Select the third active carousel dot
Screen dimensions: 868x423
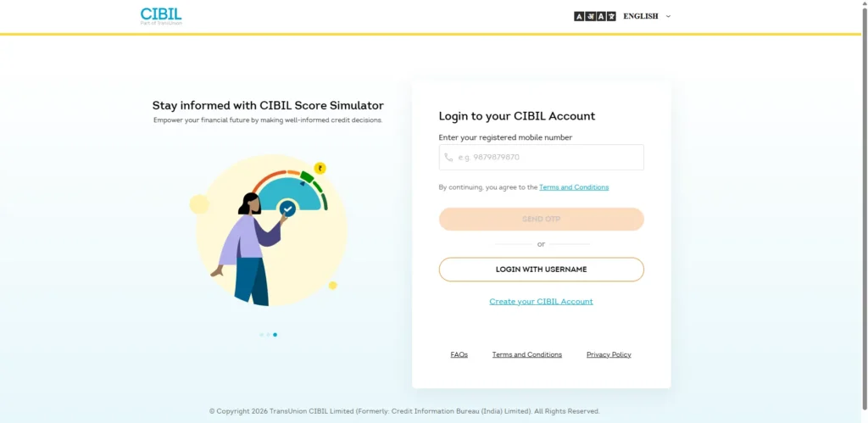point(275,335)
